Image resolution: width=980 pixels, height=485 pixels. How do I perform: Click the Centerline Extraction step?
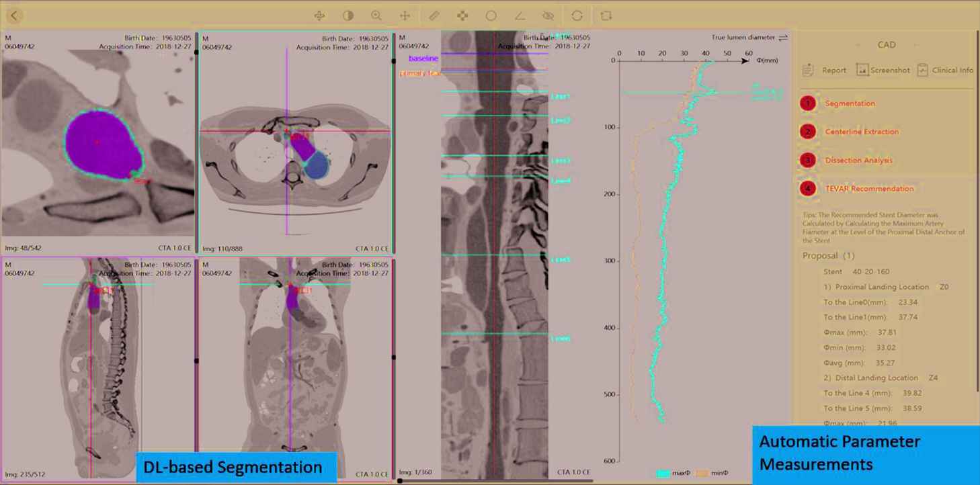pos(861,132)
